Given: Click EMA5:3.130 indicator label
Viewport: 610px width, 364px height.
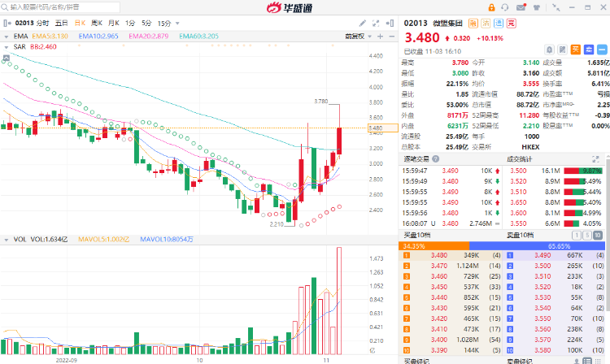Looking at the screenshot, I should click(50, 36).
